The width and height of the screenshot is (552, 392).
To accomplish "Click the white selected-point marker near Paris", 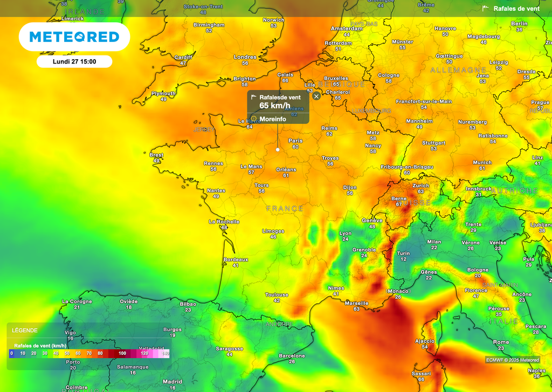I will 278,150.
